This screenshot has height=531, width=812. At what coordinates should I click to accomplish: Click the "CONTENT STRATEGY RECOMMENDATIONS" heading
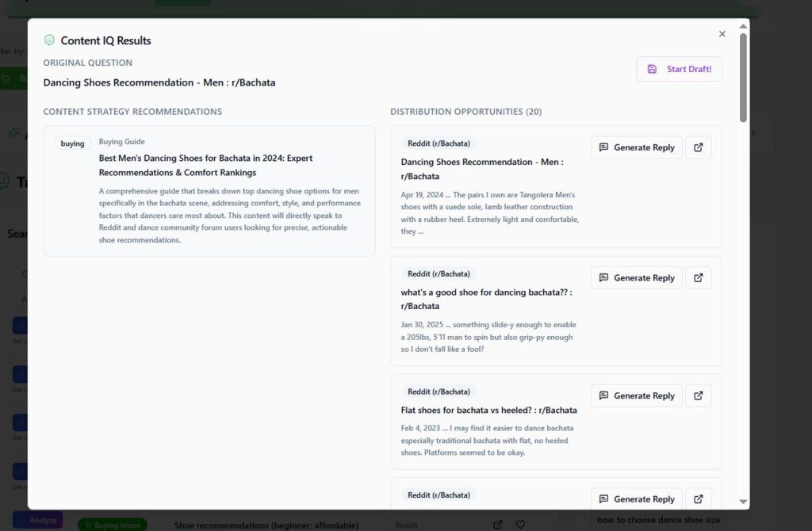tap(132, 112)
